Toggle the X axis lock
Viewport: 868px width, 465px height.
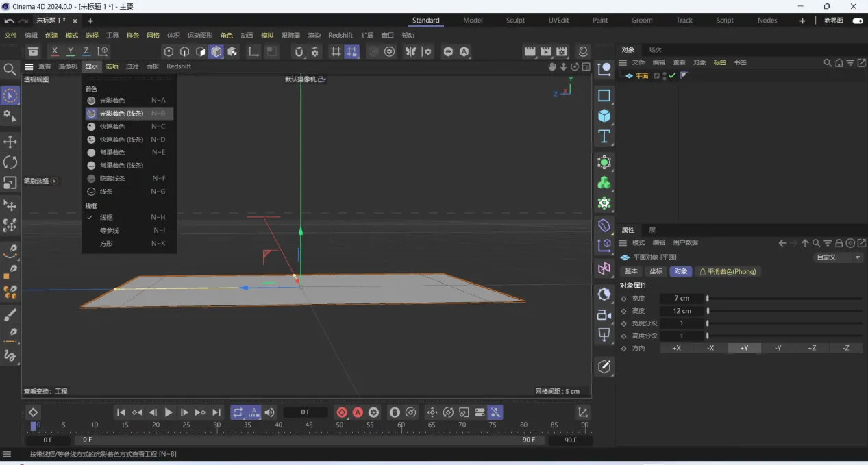tap(55, 51)
